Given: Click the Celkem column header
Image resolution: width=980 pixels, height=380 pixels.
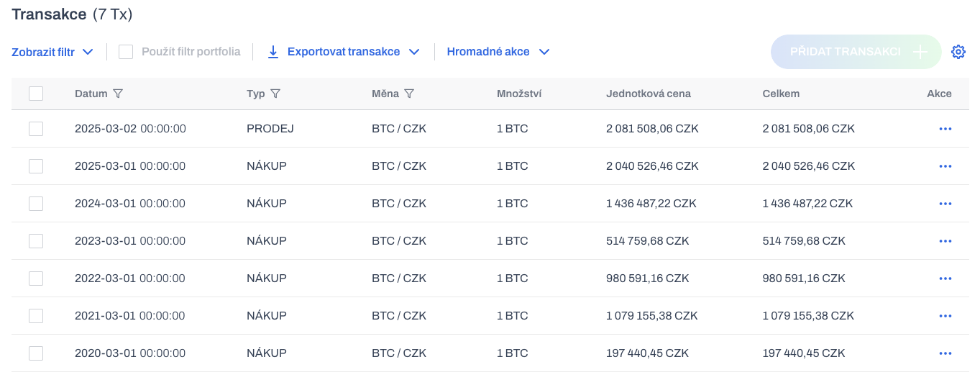Looking at the screenshot, I should point(781,94).
